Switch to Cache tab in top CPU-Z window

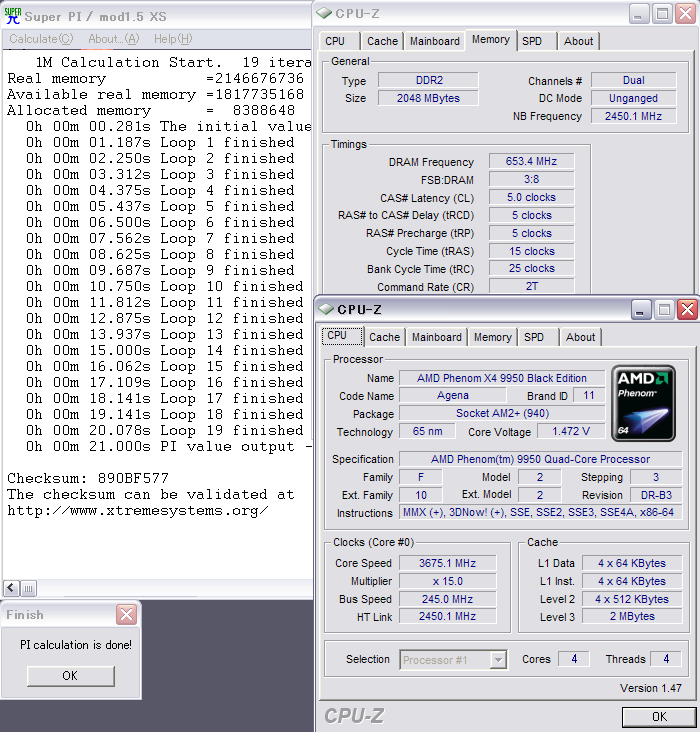pyautogui.click(x=382, y=41)
